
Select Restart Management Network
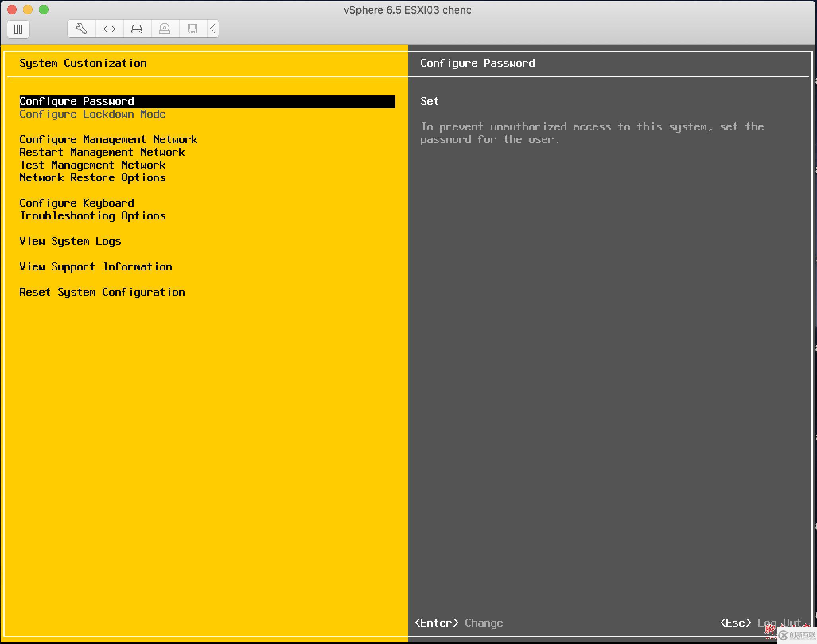(x=102, y=152)
